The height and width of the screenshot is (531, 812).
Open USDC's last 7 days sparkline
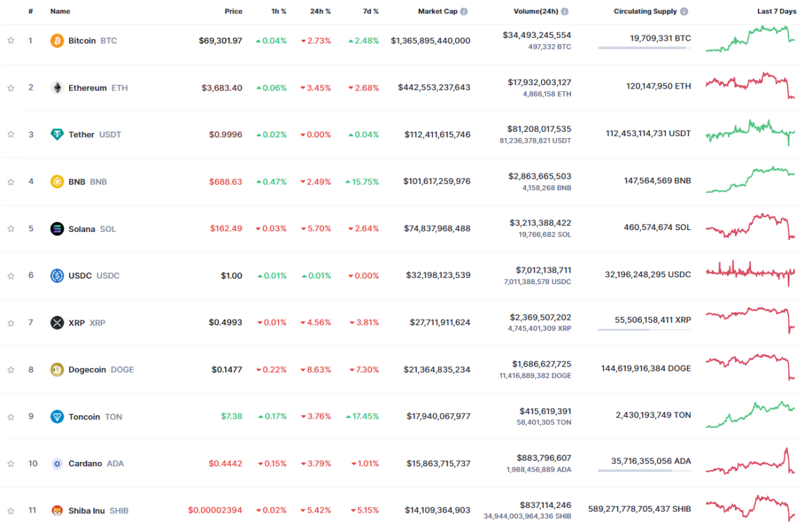tap(750, 273)
